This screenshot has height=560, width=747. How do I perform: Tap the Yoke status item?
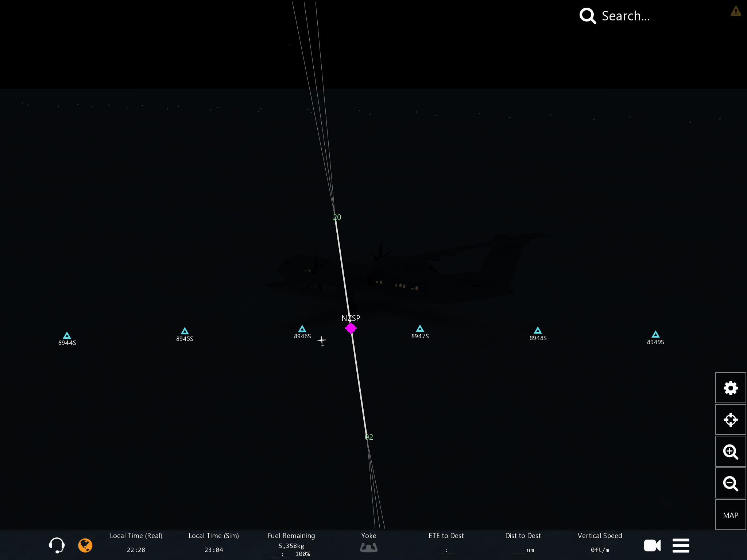[x=369, y=543]
